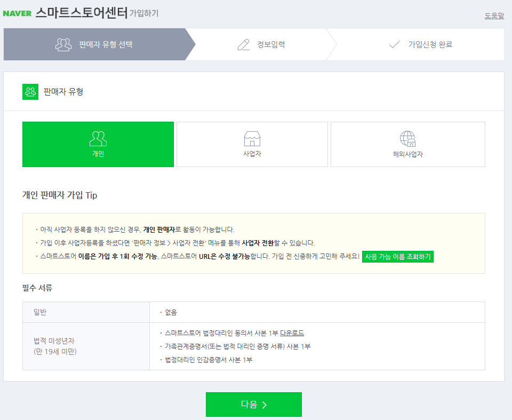512x420 pixels.
Task: Click the two-person icon on 개인 card
Action: 98,139
